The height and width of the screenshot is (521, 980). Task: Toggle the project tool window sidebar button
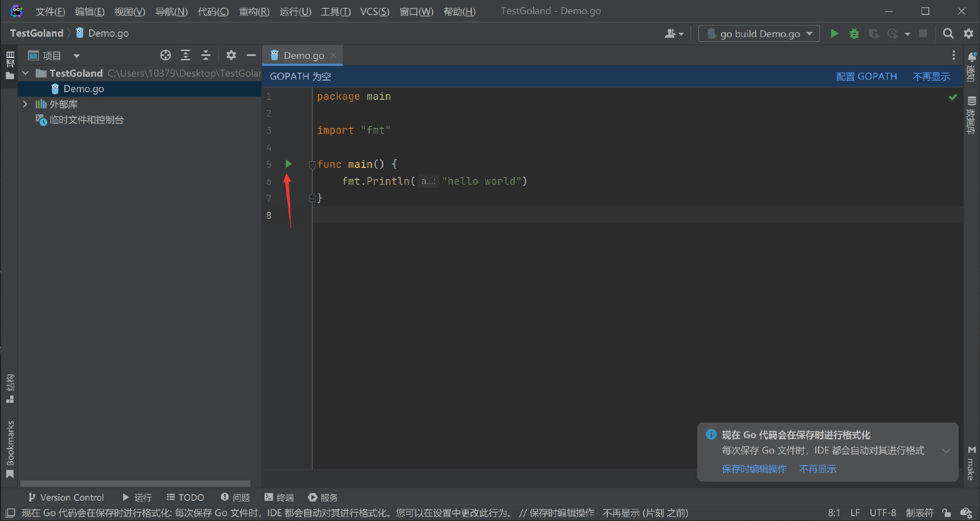point(10,65)
